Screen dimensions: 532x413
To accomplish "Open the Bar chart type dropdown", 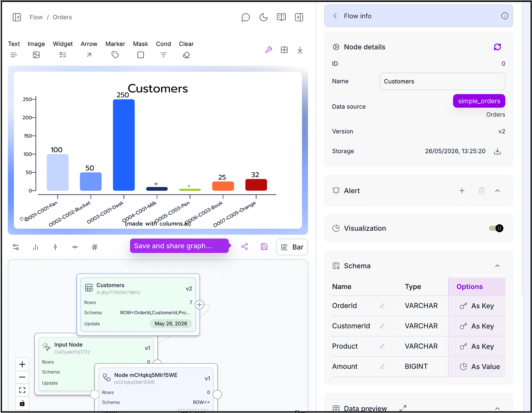I will pos(292,247).
